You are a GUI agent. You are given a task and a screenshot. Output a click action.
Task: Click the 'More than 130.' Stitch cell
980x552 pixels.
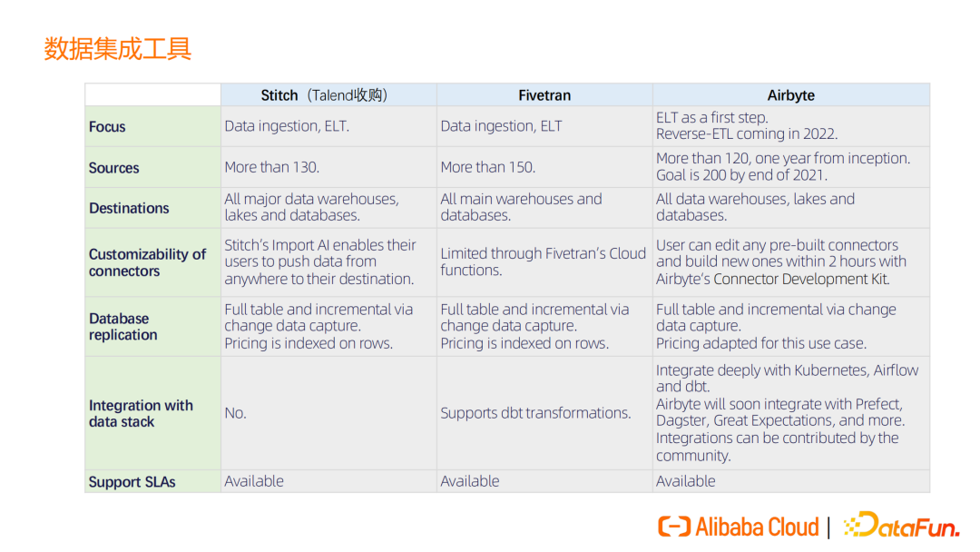coord(271,167)
